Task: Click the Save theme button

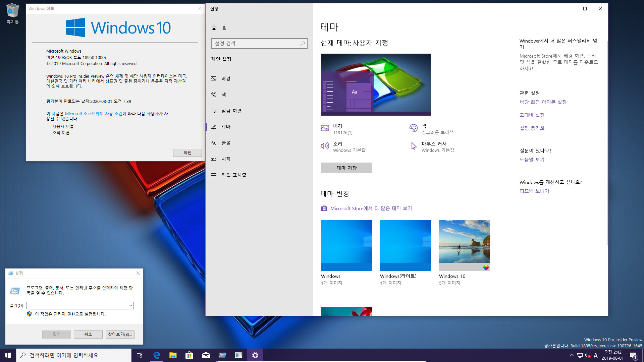Action: 346,168
